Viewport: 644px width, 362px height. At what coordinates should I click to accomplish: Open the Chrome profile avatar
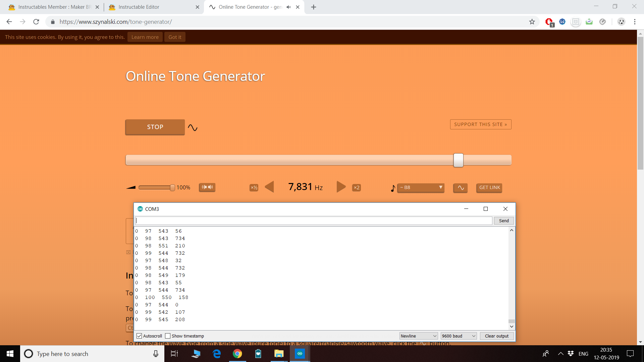coord(621,22)
